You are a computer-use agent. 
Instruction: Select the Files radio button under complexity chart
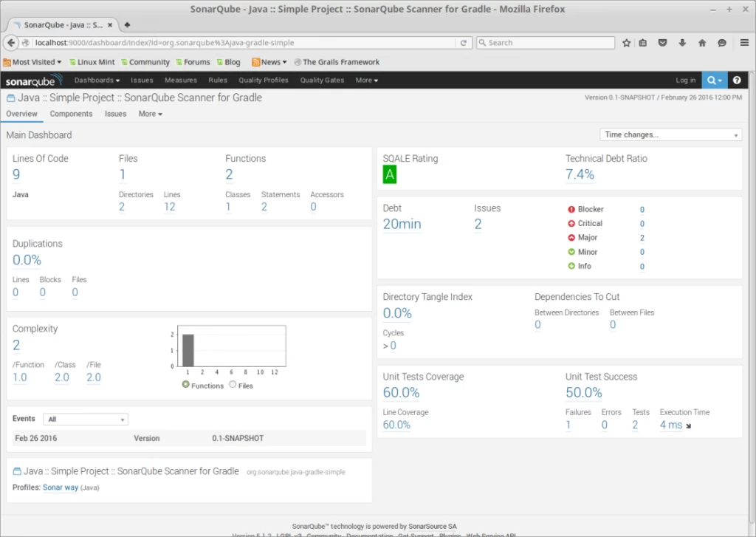pyautogui.click(x=233, y=385)
